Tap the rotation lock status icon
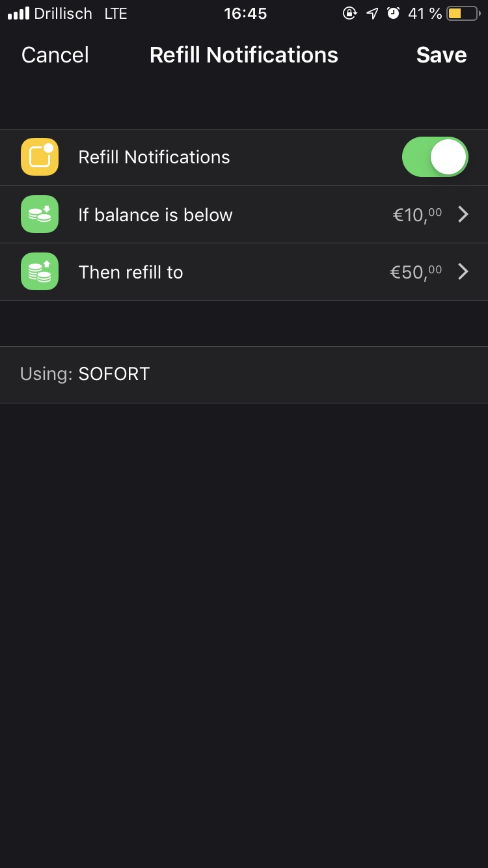 (x=350, y=14)
